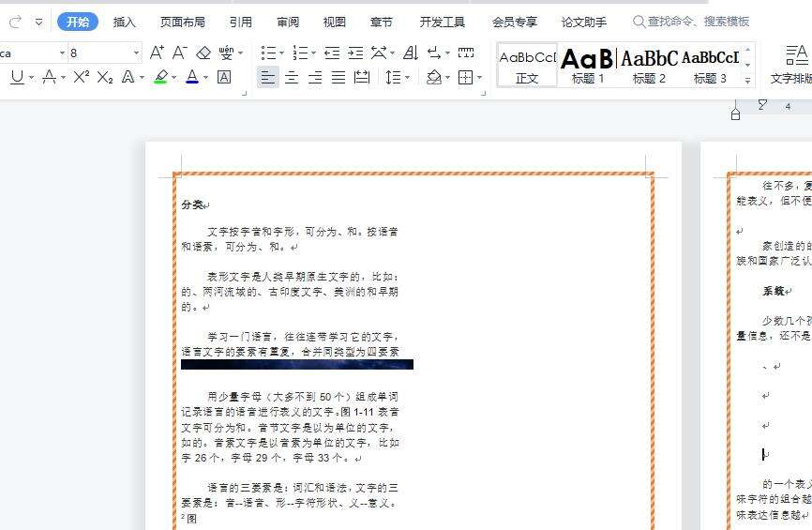Decrease font size with A- icon
The width and height of the screenshot is (812, 530).
point(180,53)
